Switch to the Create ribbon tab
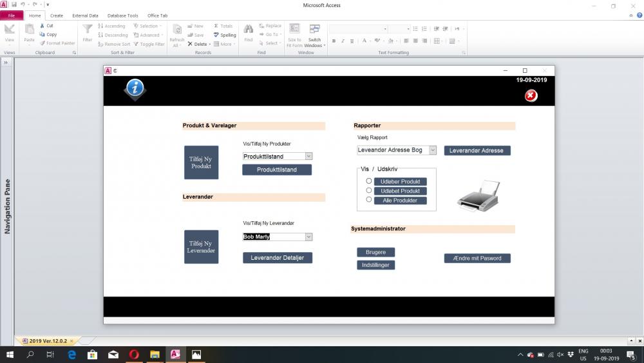Screen dimensions: 644x363 [x=57, y=15]
